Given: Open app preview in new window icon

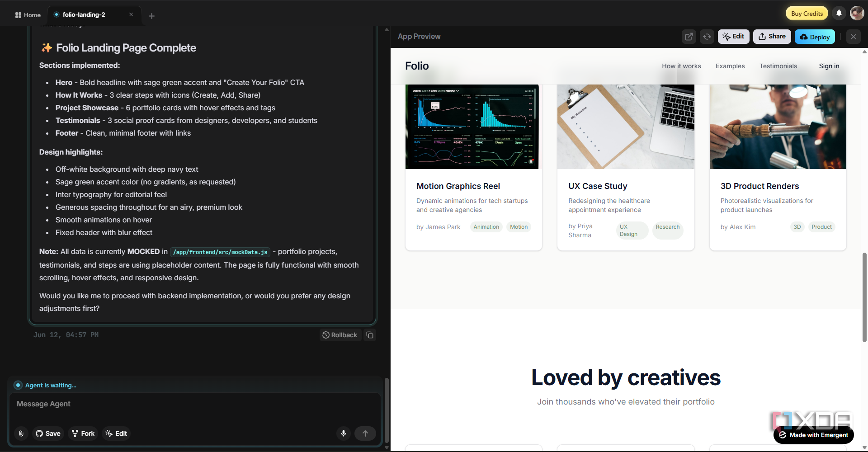Looking at the screenshot, I should 689,37.
